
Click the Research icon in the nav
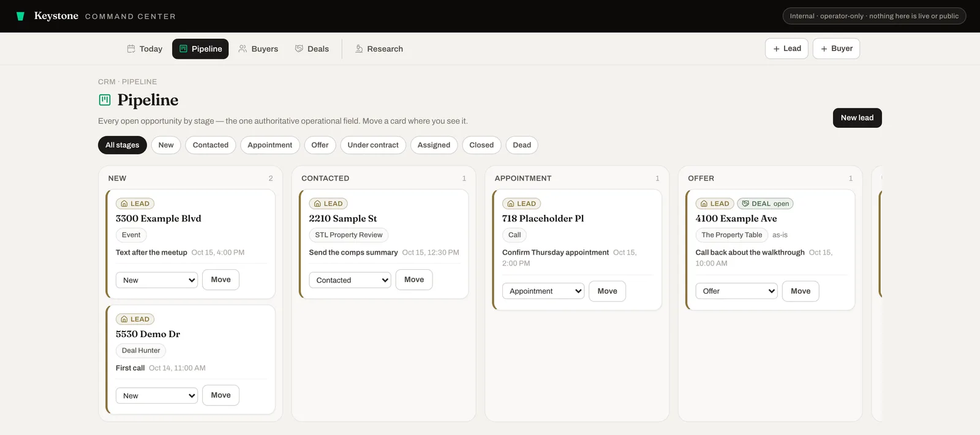point(359,49)
